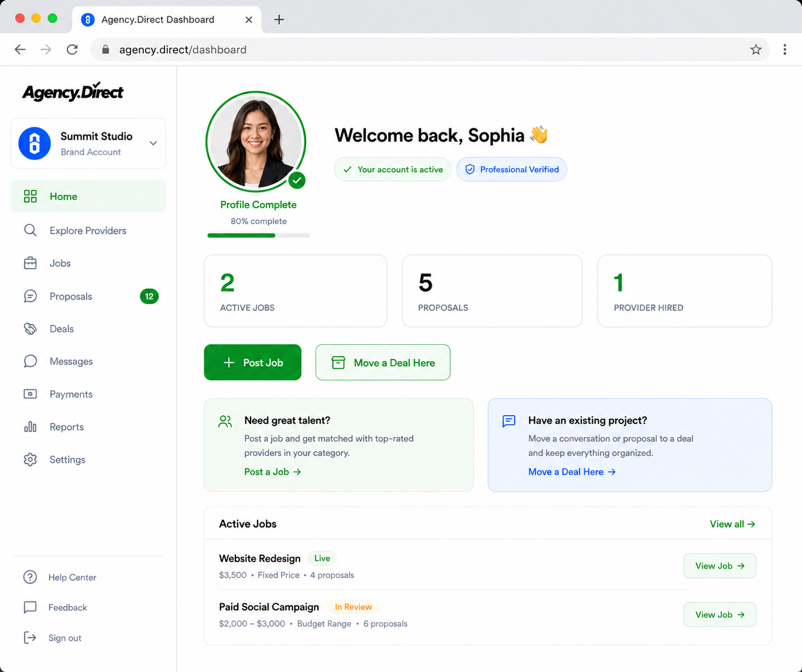This screenshot has height=672, width=802.
Task: Expand the Summit Studio account switcher chevron
Action: coord(153,143)
